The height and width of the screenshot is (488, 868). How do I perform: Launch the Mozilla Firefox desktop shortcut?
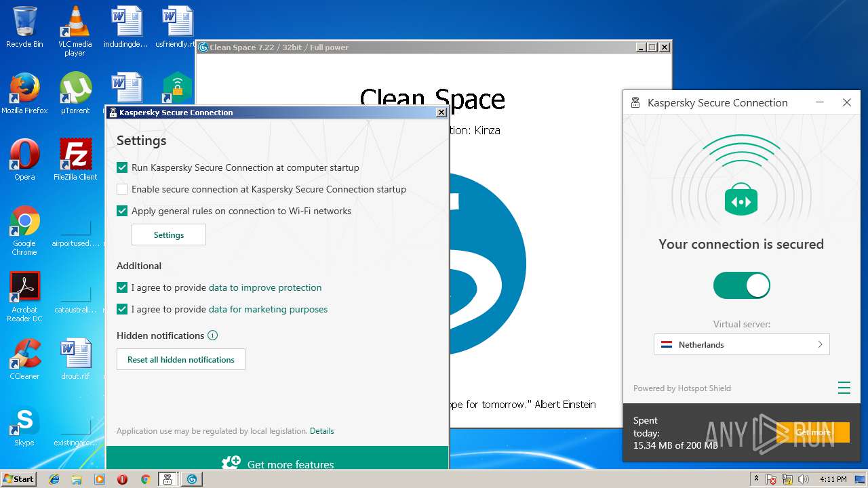click(24, 94)
